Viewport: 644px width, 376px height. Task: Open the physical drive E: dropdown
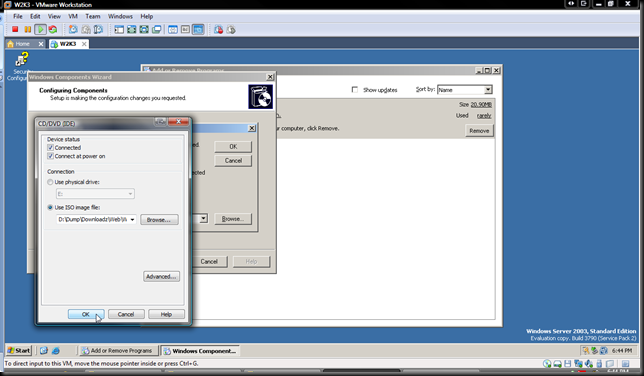pyautogui.click(x=130, y=194)
